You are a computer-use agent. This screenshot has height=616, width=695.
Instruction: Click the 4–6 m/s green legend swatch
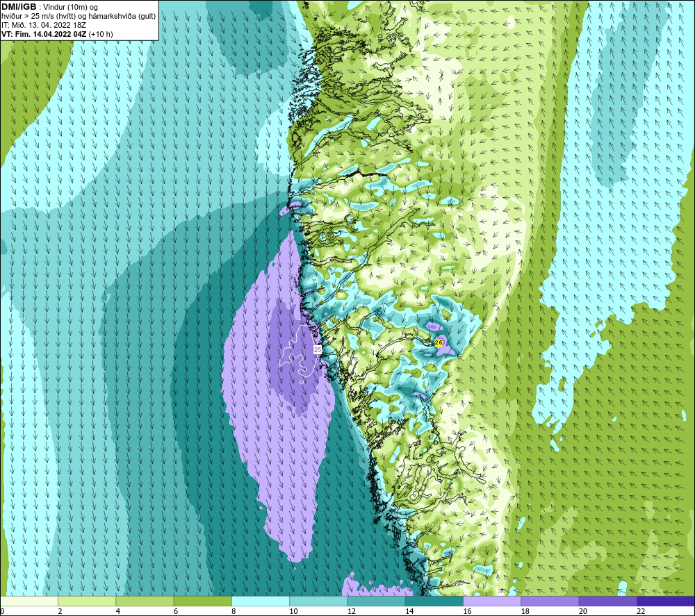145,601
